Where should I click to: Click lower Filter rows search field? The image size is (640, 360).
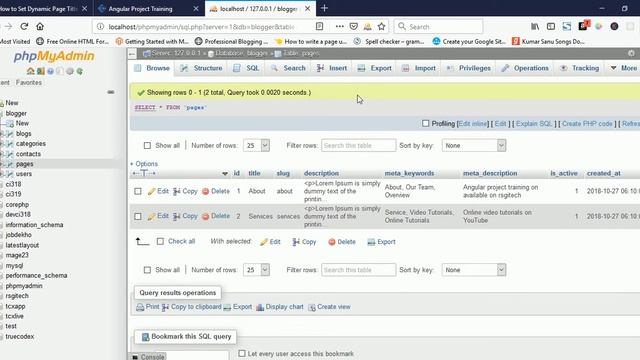tap(358, 270)
